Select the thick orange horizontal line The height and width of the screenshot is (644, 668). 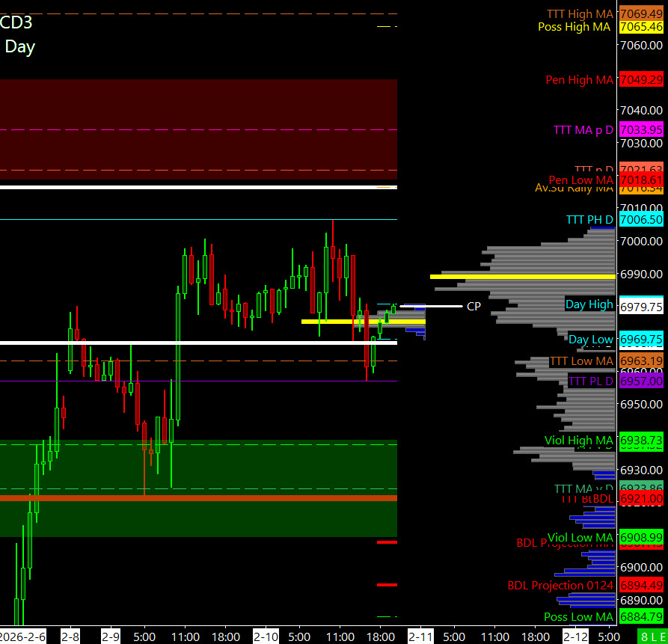tap(198, 497)
